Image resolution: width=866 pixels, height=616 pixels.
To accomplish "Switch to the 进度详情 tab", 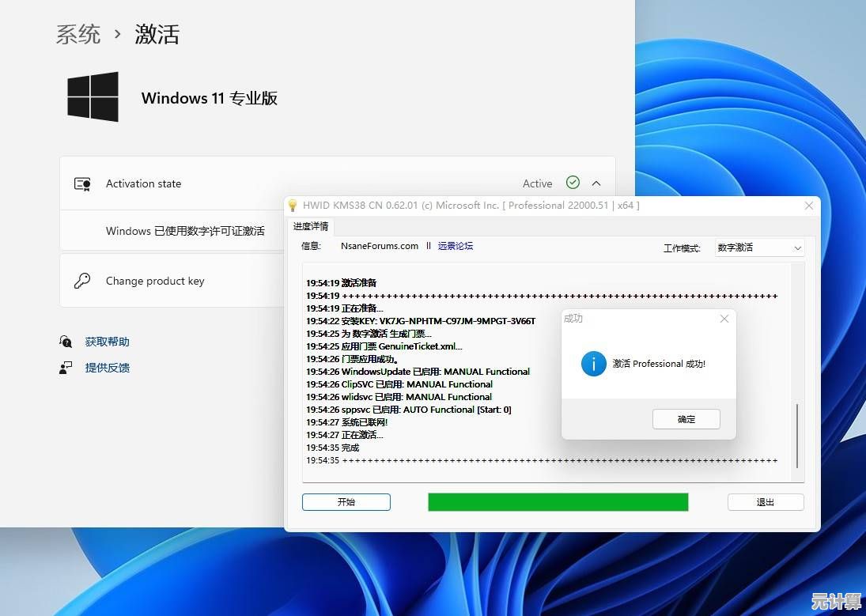I will point(311,226).
